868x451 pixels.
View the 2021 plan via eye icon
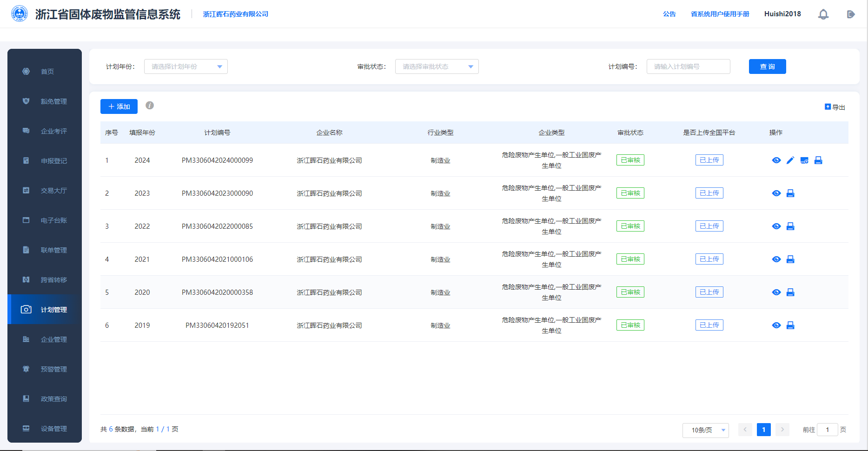point(776,259)
